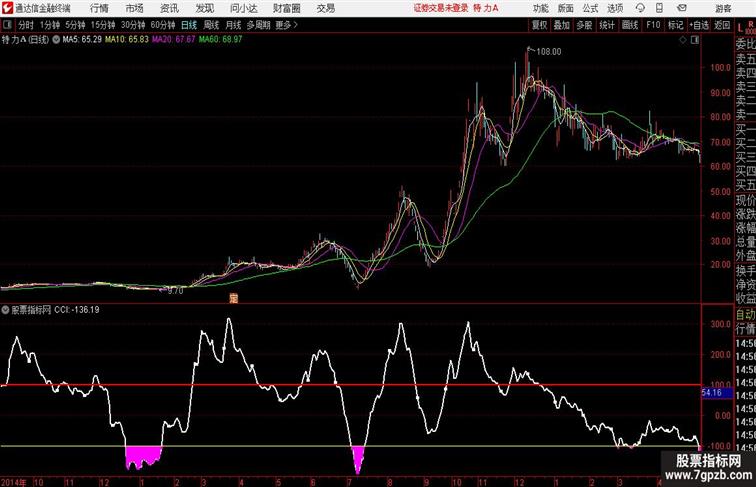Click the 特力A(日线) chart title
This screenshot has width=756, height=487.
coord(26,40)
